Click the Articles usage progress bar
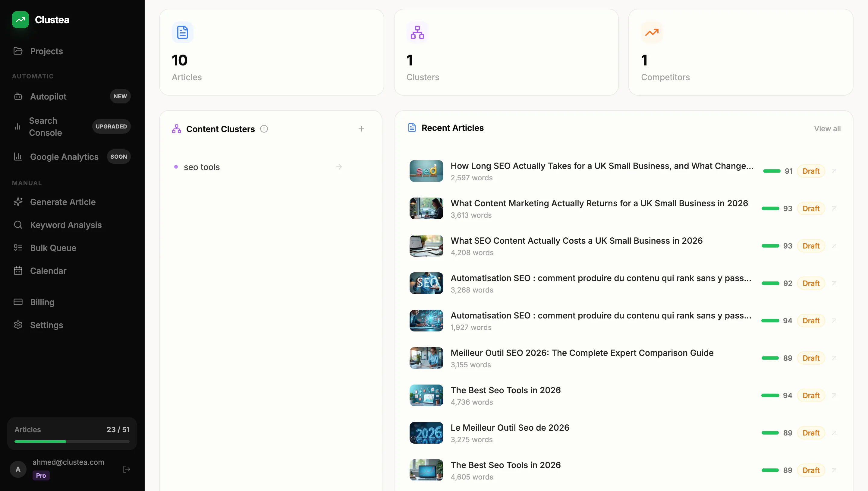Image resolution: width=868 pixels, height=491 pixels. (x=72, y=442)
